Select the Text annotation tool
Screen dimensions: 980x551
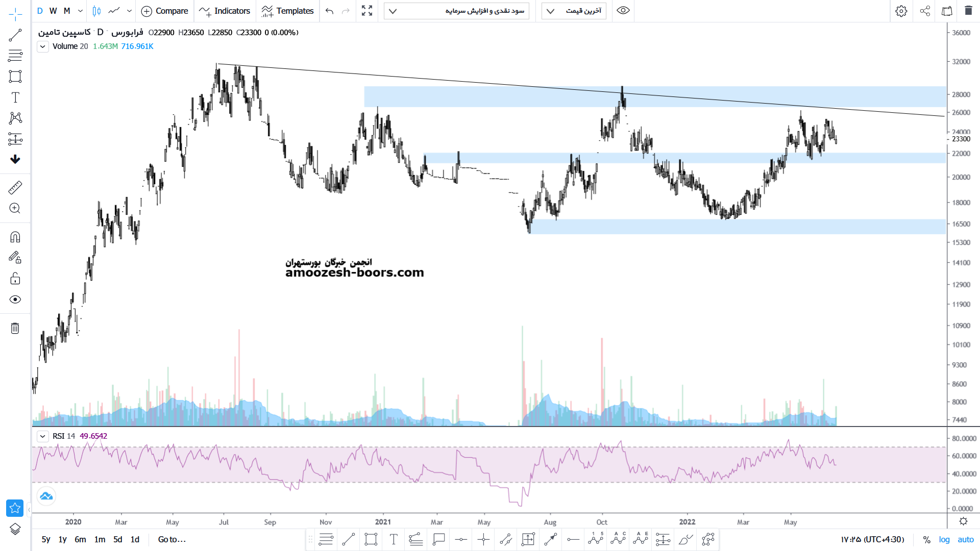(x=15, y=97)
